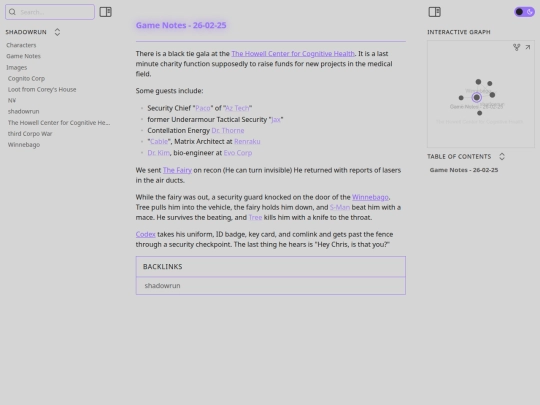This screenshot has height=405, width=540.
Task: Open the Characters folder
Action: [21, 45]
